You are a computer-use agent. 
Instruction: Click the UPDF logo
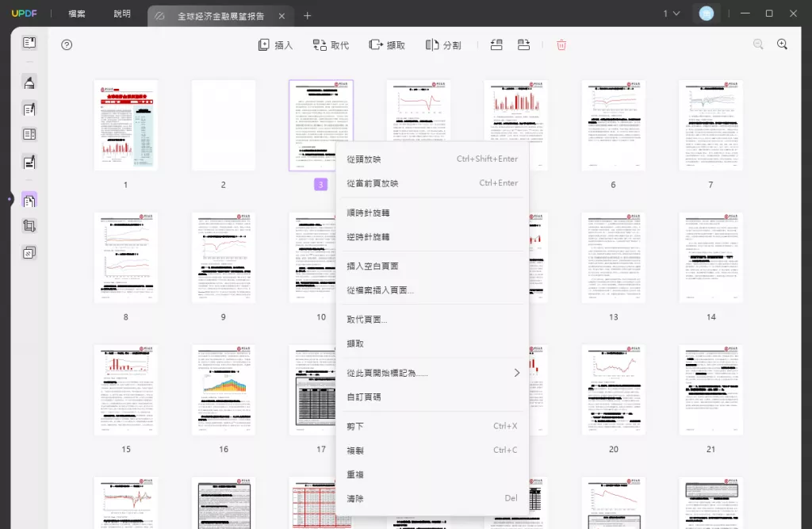click(x=25, y=13)
